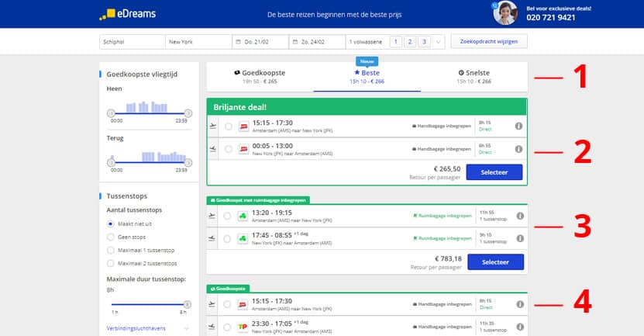Select the 23:30 - 17:05 return flight

coord(227,327)
